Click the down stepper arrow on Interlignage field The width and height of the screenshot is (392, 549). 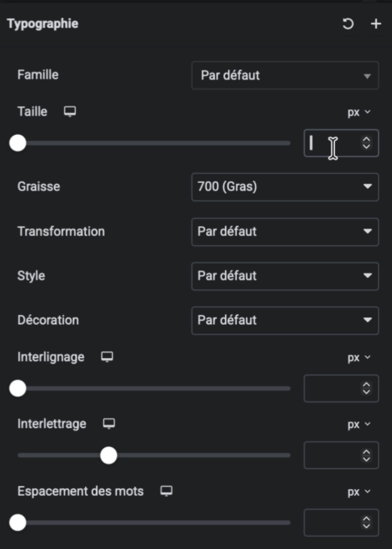click(366, 392)
